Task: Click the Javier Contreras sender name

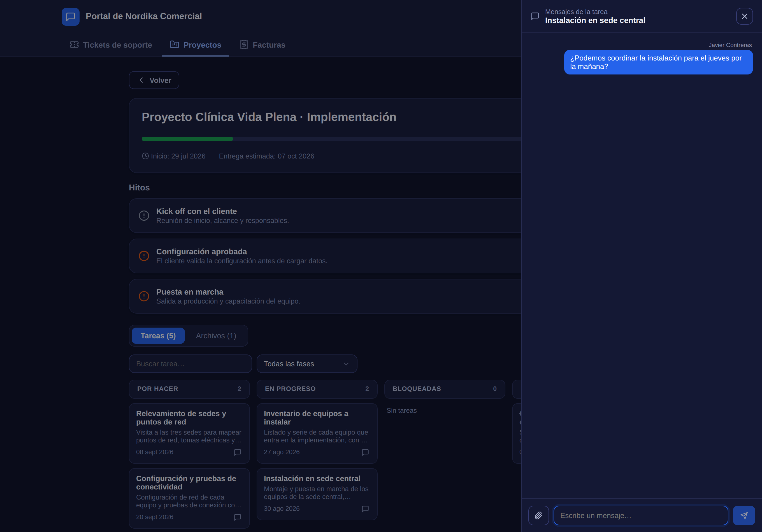Action: [x=730, y=45]
